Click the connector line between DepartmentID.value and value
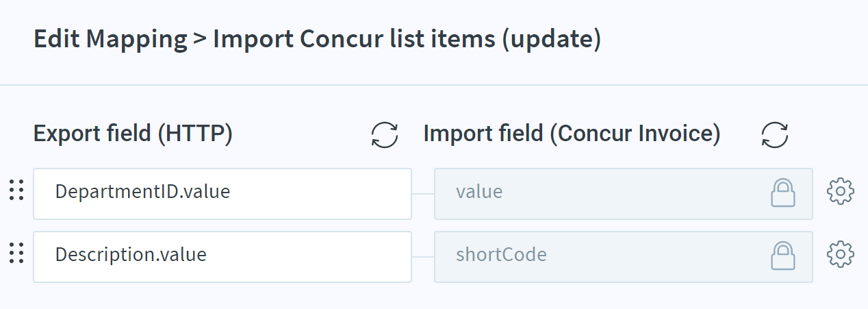This screenshot has height=309, width=868. pyautogui.click(x=423, y=194)
